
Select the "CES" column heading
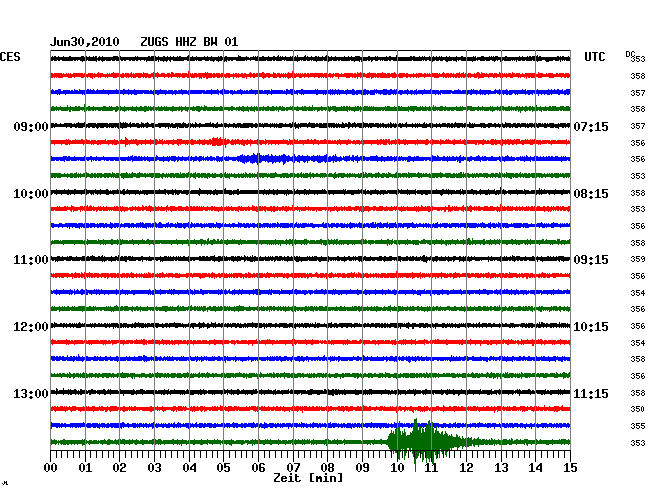click(10, 57)
